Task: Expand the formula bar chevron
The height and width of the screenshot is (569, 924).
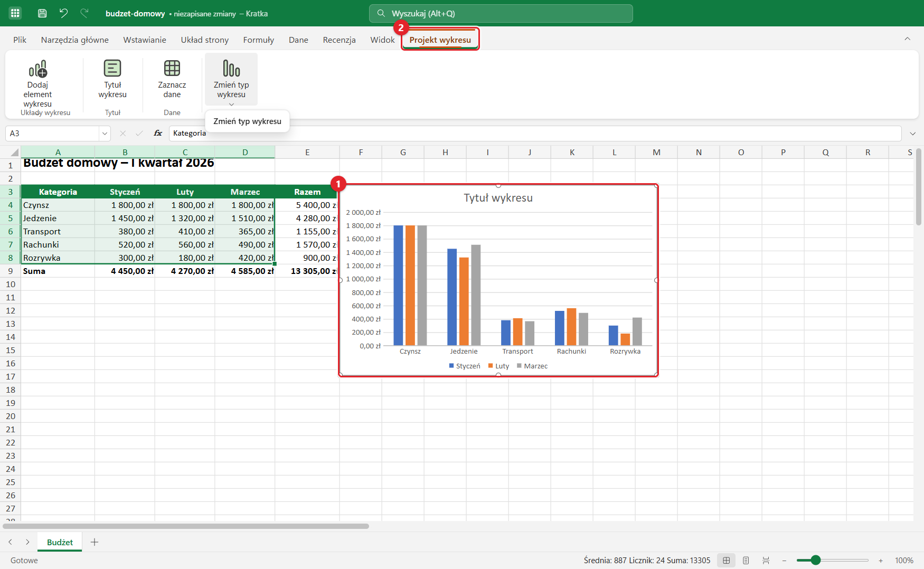Action: coord(913,134)
